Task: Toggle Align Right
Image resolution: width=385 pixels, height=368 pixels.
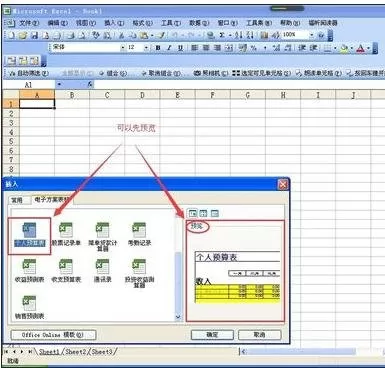Action: (217, 48)
